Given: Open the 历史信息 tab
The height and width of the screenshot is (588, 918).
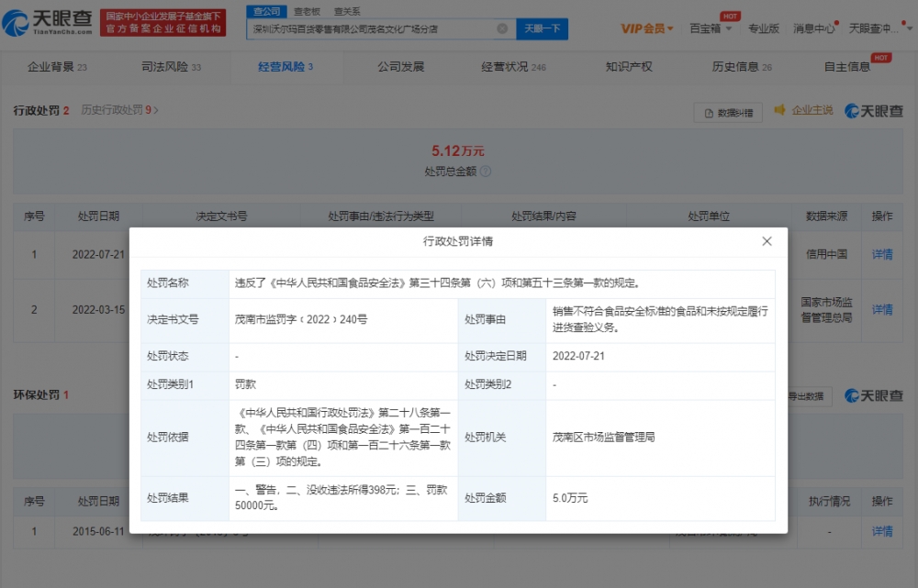Looking at the screenshot, I should (x=742, y=67).
